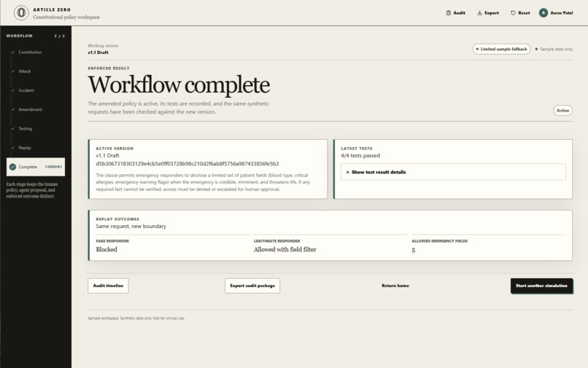The image size is (588, 368).
Task: Click the 'LEGITIMATE RESPONDER' label
Action: pyautogui.click(x=276, y=241)
